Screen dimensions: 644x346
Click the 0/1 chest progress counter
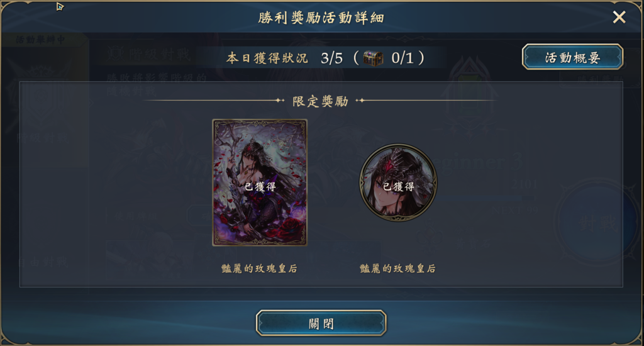click(x=402, y=58)
